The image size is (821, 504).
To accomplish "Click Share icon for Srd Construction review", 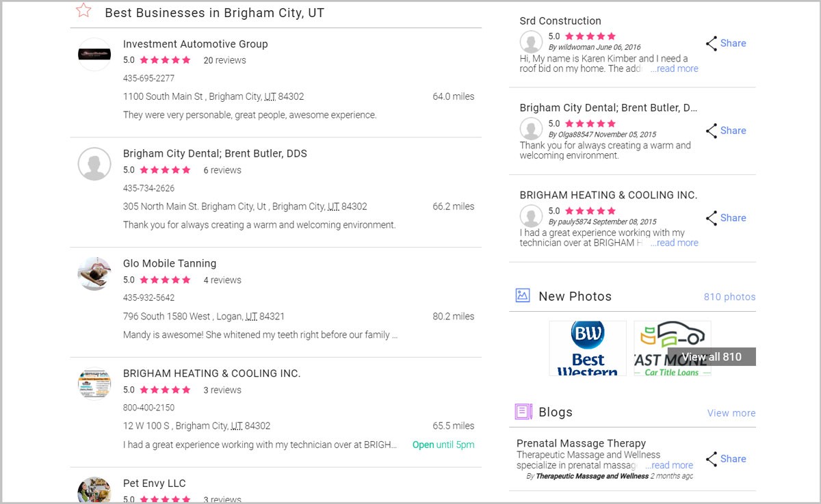I will point(712,43).
